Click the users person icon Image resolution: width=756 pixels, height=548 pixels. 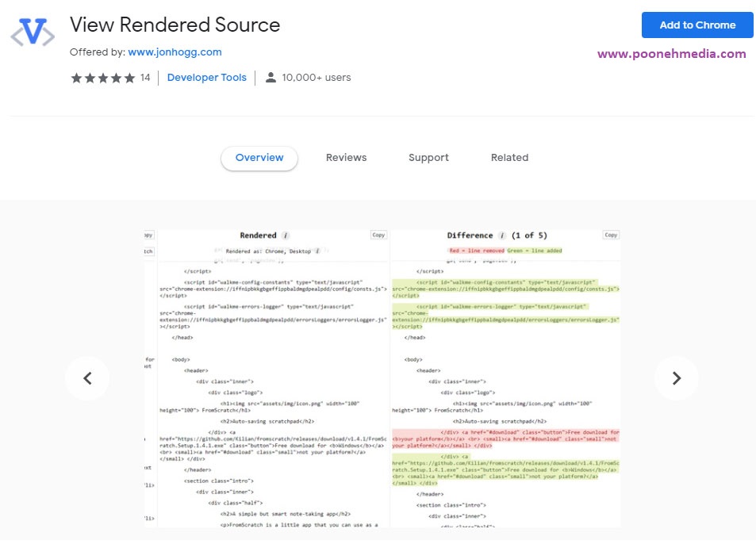point(271,77)
